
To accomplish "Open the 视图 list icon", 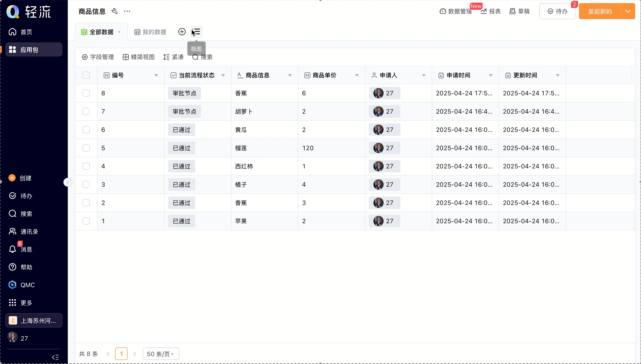I will tap(196, 32).
